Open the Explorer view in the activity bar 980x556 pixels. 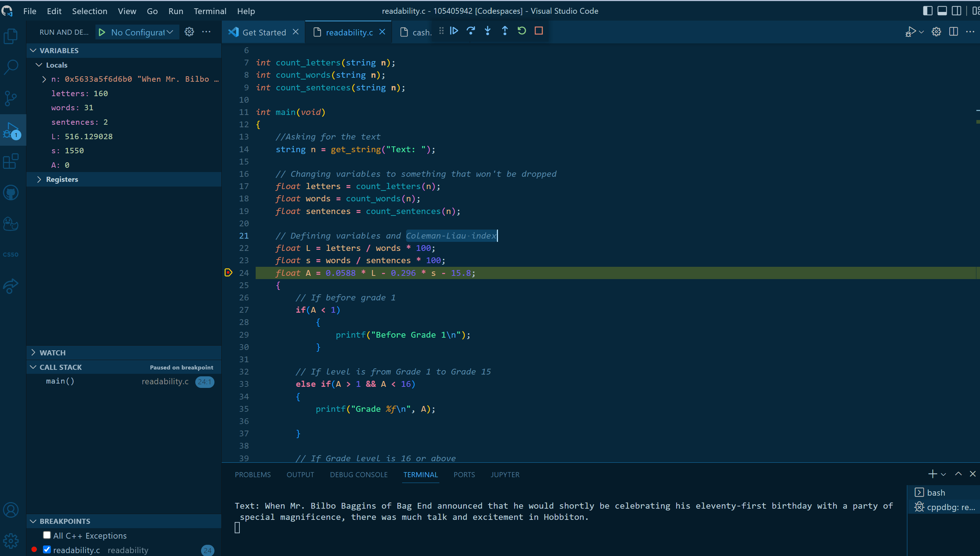11,36
